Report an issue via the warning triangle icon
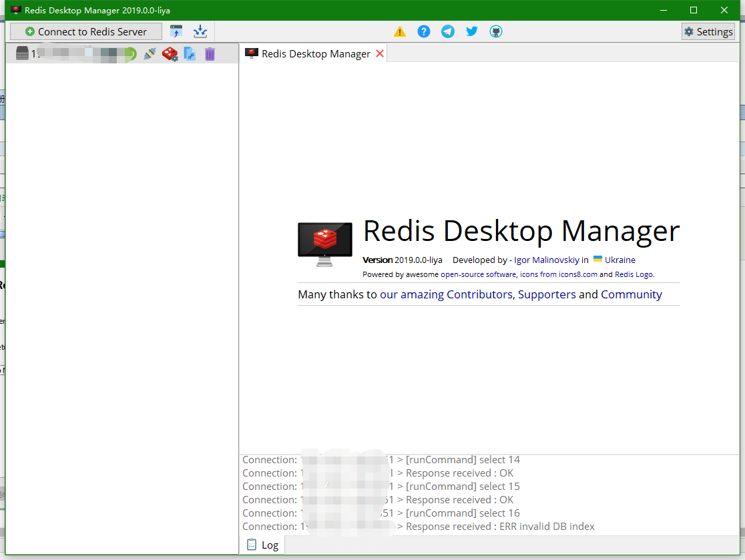This screenshot has width=745, height=560. coord(400,31)
